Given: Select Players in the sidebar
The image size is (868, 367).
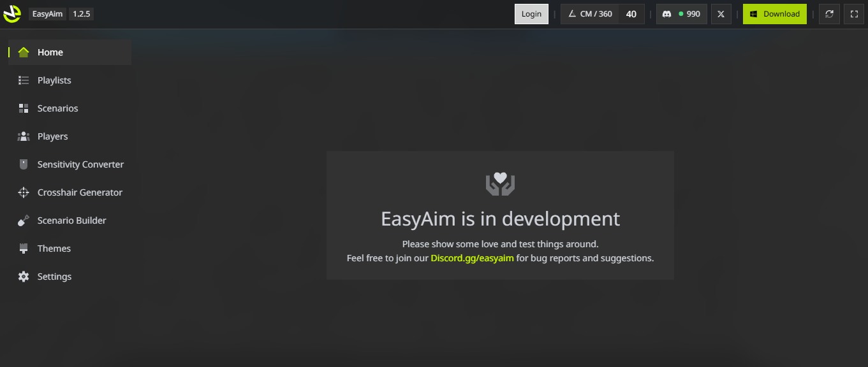Looking at the screenshot, I should click(70, 136).
